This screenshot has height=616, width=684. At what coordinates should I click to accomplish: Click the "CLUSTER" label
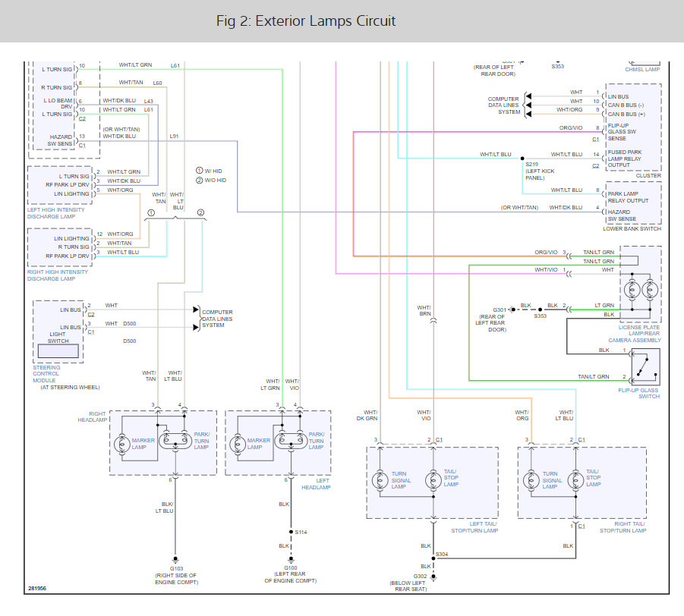click(x=648, y=176)
